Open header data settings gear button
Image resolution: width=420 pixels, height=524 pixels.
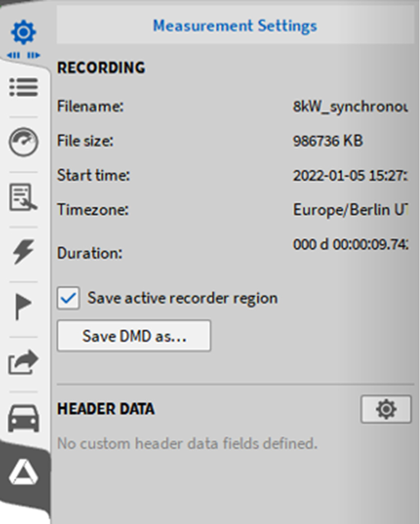(386, 409)
